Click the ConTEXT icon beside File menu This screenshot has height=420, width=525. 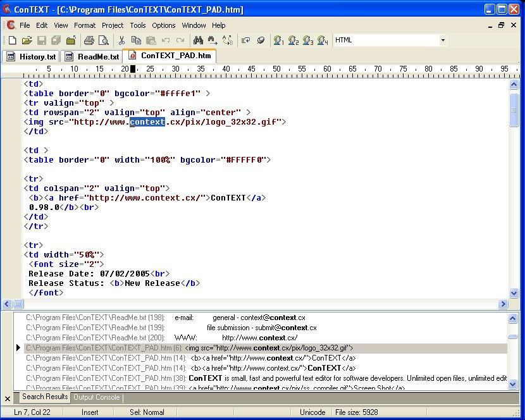(x=11, y=25)
